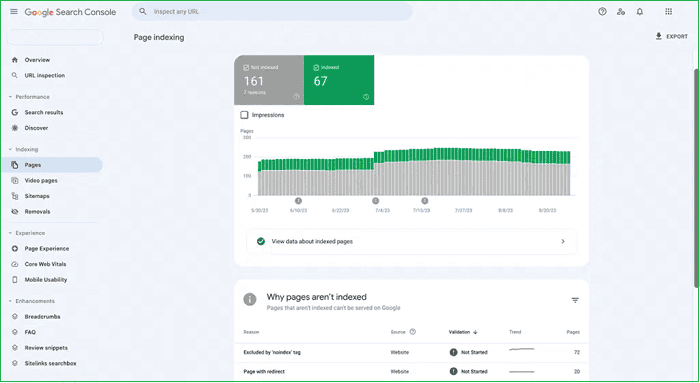
Task: Click the Page Experience icon
Action: tap(15, 249)
